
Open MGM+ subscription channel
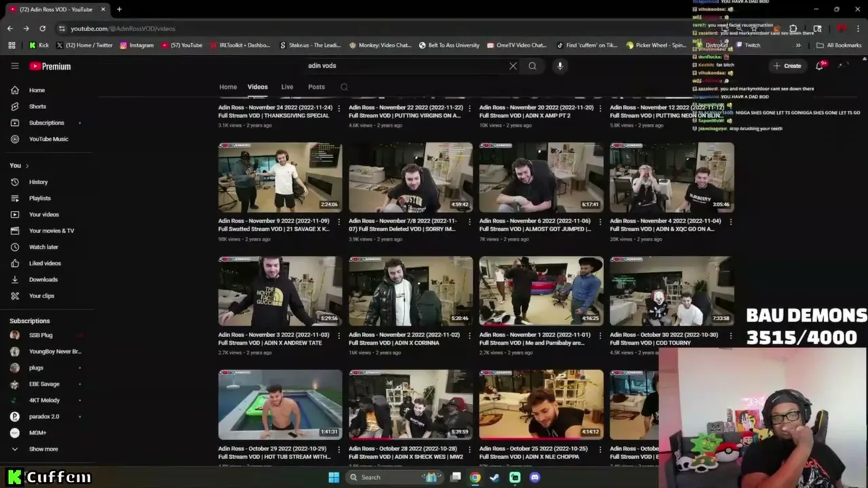tap(37, 432)
